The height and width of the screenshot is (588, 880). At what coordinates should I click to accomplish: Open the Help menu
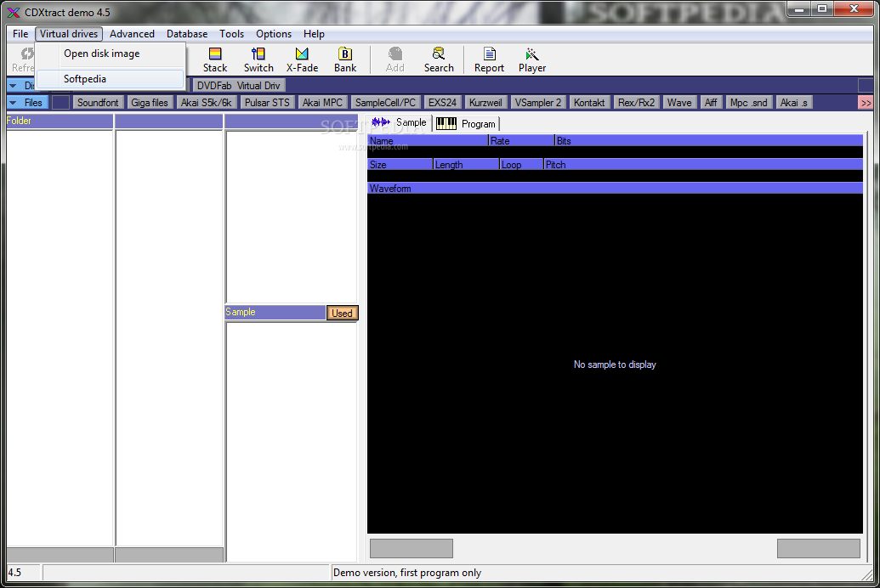coord(314,34)
